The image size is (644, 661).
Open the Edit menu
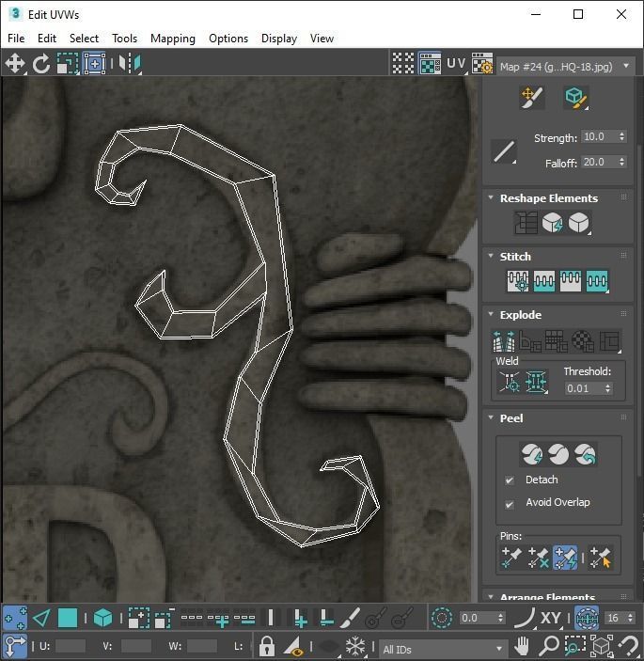pos(47,39)
